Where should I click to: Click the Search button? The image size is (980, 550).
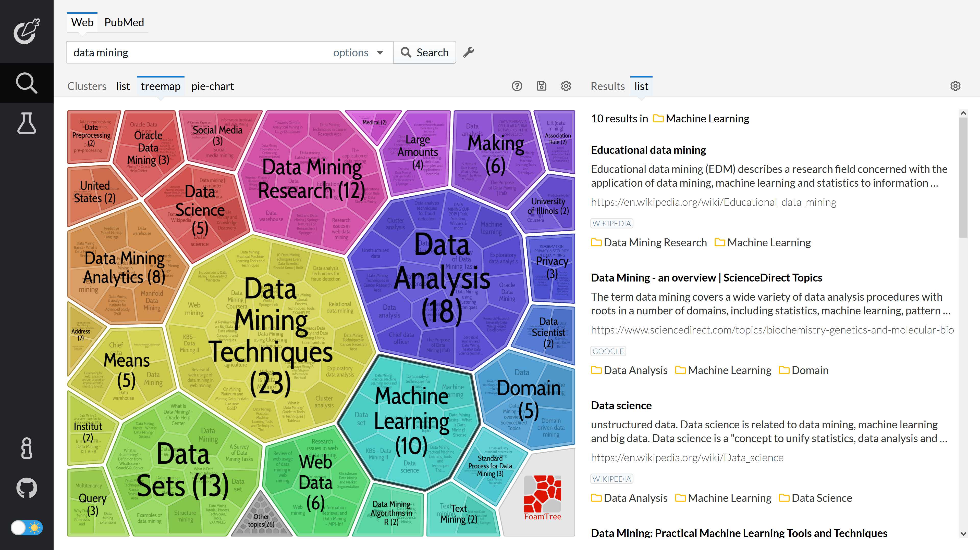click(425, 53)
